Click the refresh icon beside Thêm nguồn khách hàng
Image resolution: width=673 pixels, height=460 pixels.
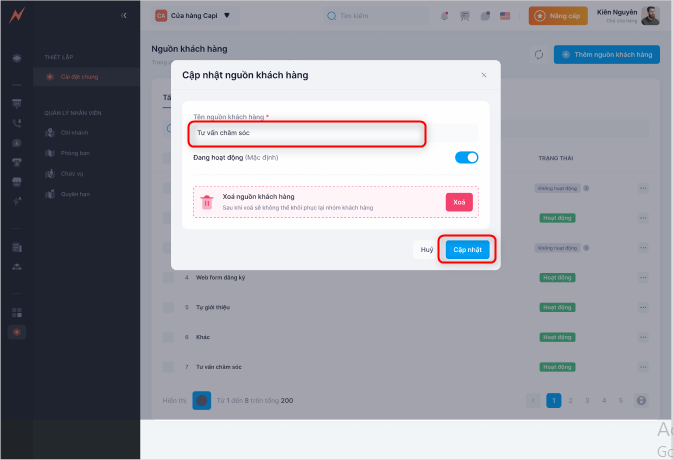pyautogui.click(x=538, y=55)
